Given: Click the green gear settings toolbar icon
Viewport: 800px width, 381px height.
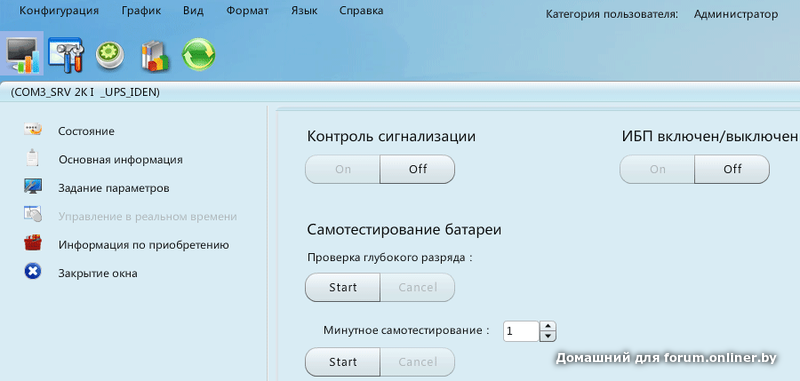Looking at the screenshot, I should [110, 55].
